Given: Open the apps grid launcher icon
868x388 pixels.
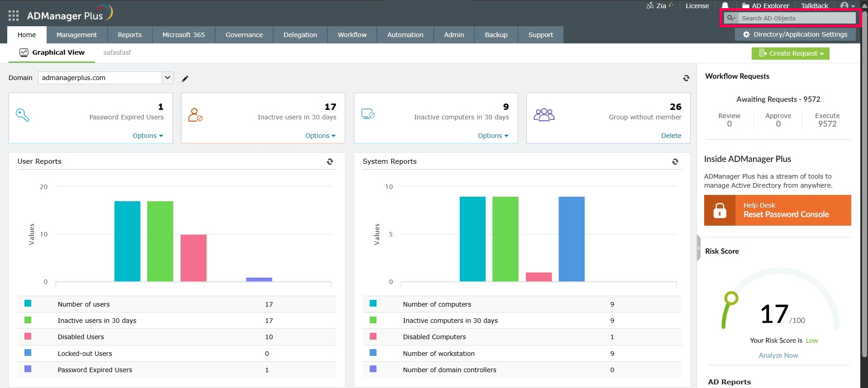Looking at the screenshot, I should (x=14, y=16).
